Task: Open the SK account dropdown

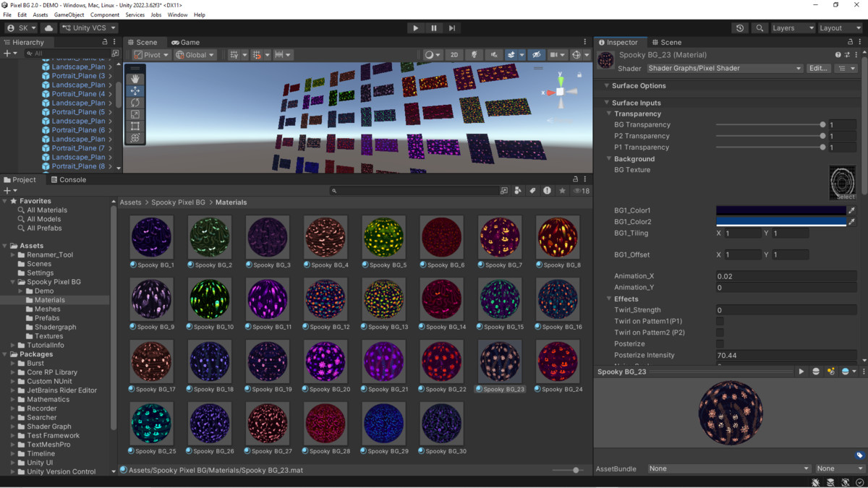Action: (x=22, y=28)
